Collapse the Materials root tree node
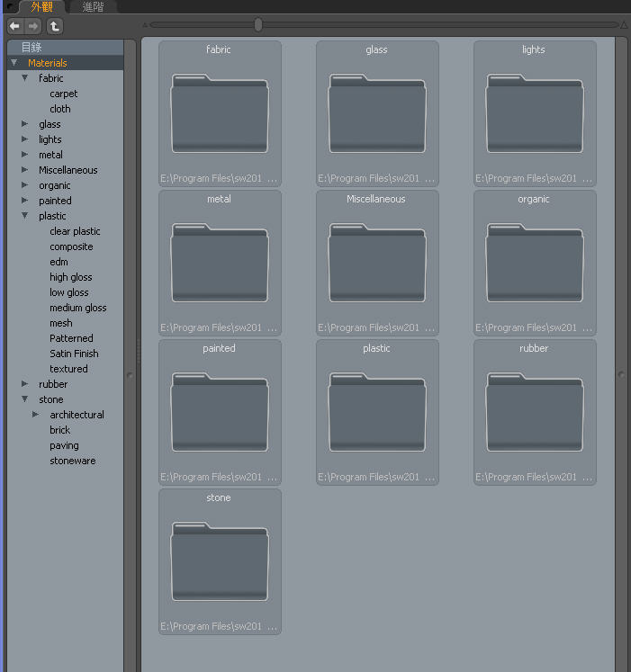Viewport: 631px width, 672px height. (x=14, y=63)
